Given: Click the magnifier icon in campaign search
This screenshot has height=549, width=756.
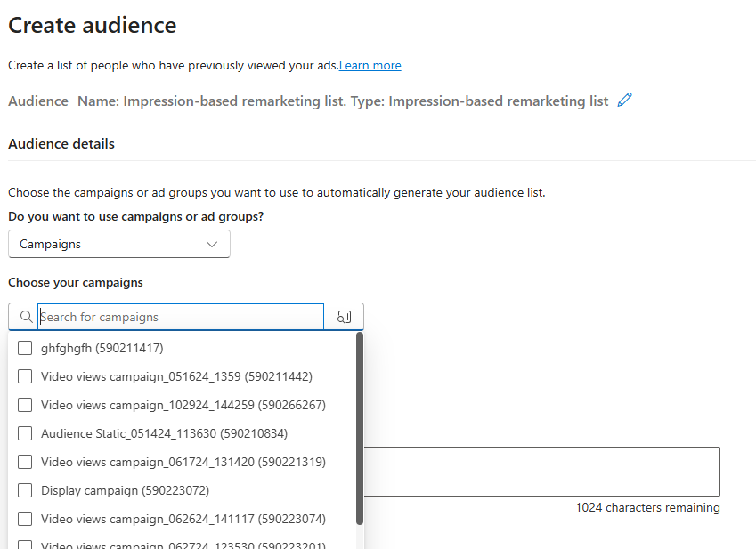Looking at the screenshot, I should 26,317.
